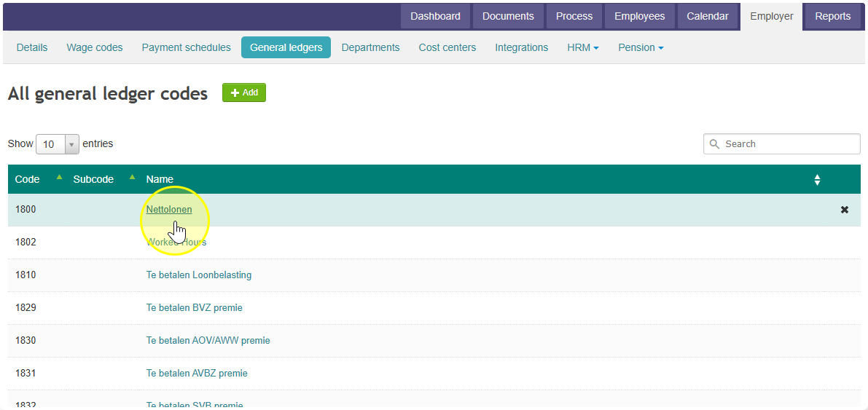This screenshot has width=868, height=410.
Task: Open the Show entries count dropdown
Action: [58, 144]
